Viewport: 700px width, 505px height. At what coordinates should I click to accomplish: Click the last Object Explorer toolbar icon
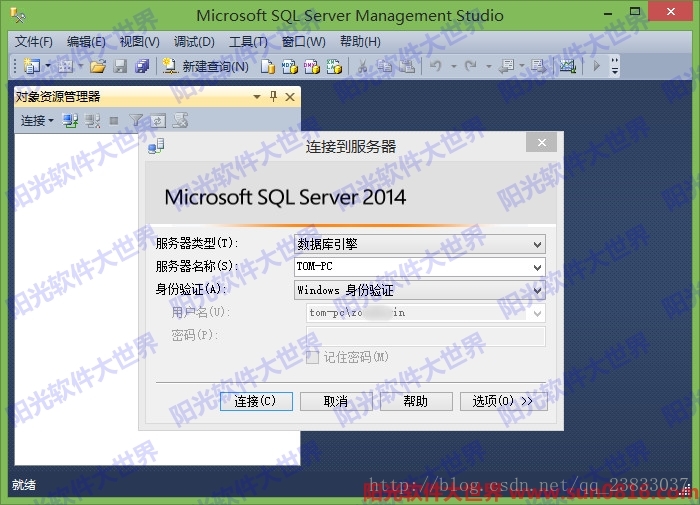coord(180,121)
